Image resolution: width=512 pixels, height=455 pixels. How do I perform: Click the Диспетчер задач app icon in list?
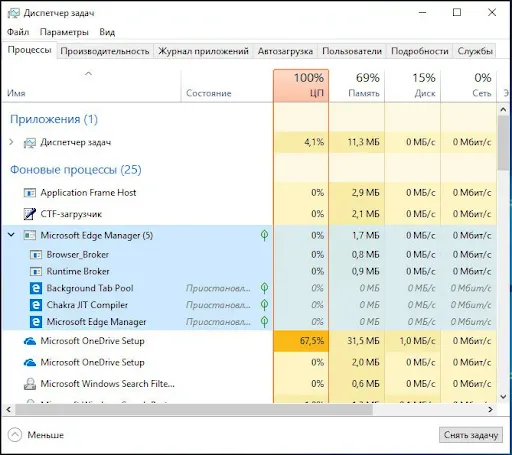tap(30, 143)
